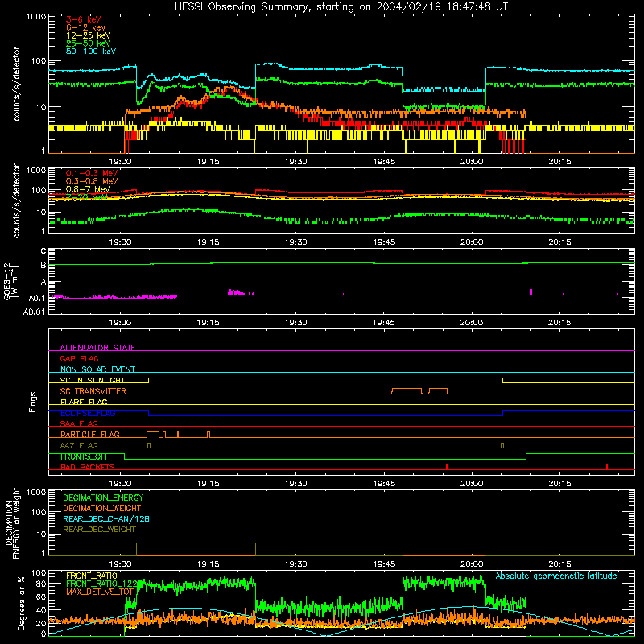Click the blue ECLIPSE_FLAG label
644x644 pixels.
[88, 413]
